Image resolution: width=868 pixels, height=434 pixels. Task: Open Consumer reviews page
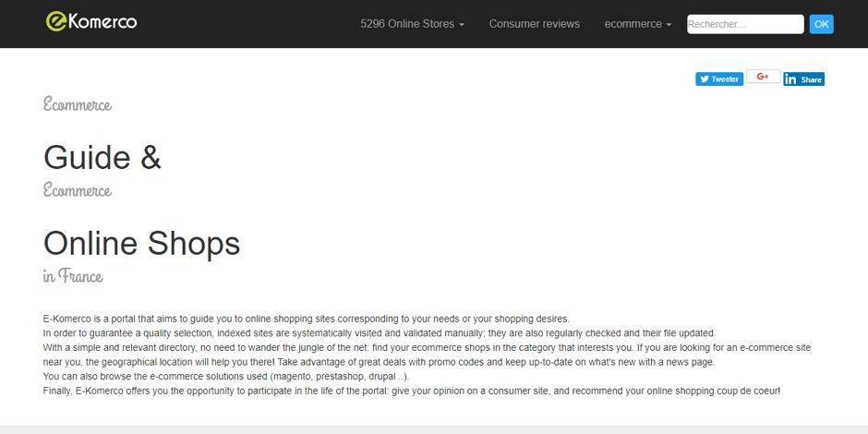[535, 24]
